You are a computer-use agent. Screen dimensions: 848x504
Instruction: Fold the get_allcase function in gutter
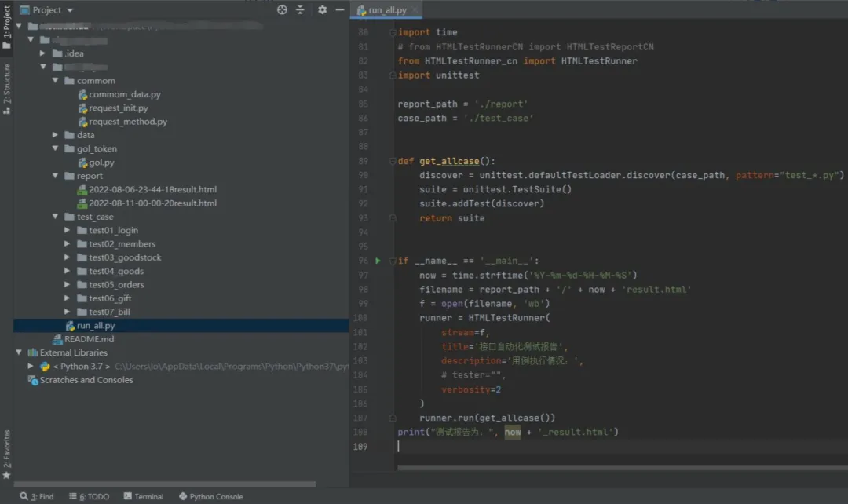[x=393, y=161]
